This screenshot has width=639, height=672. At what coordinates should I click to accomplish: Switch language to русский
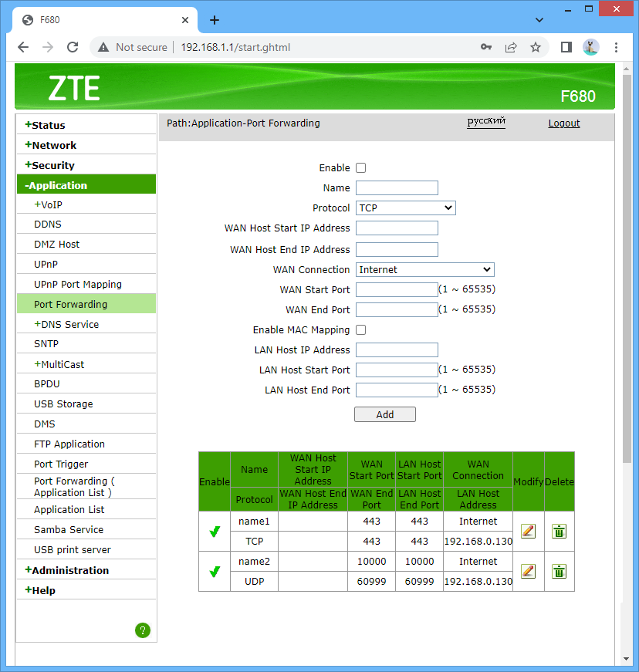pyautogui.click(x=486, y=121)
